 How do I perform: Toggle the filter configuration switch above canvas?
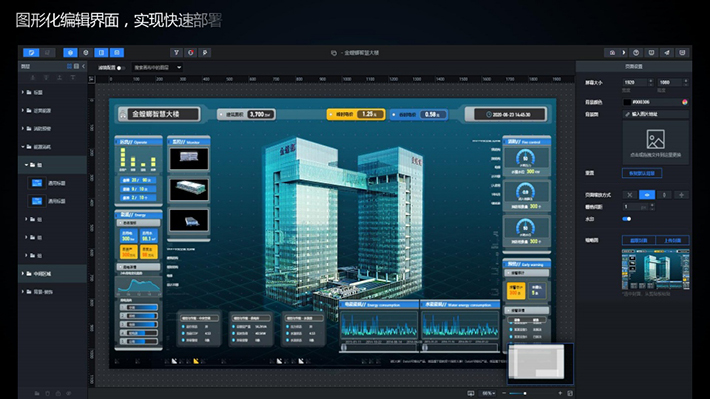(120, 68)
